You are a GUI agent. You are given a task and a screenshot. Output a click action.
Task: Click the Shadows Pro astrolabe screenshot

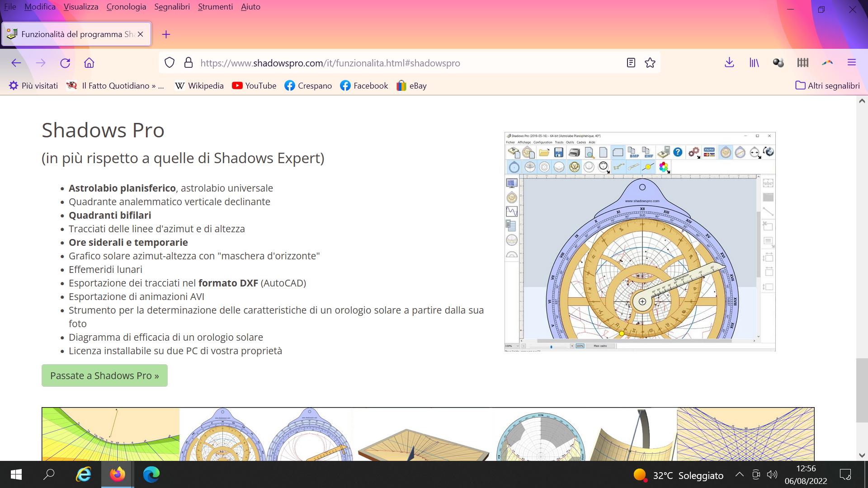tap(640, 242)
